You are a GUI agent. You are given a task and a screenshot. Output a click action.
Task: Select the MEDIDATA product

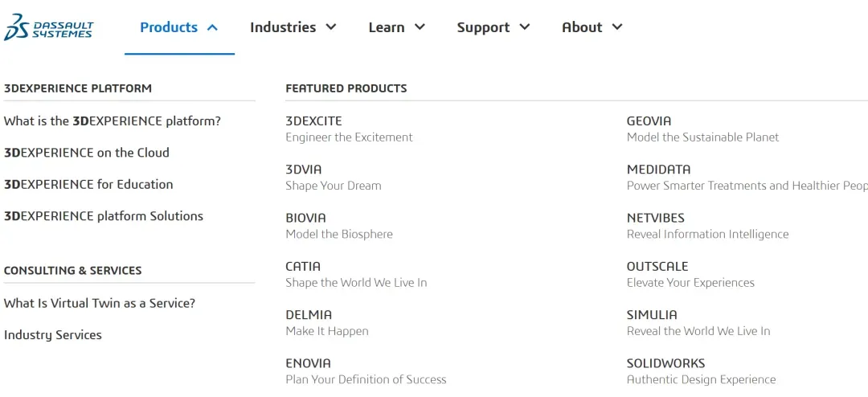pos(659,170)
